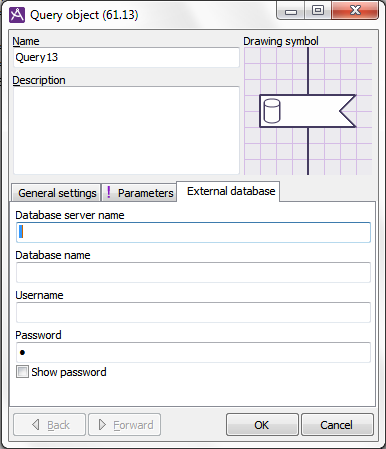Click the drawing symbol grid preview area
This screenshot has height=449, width=386.
[308, 111]
